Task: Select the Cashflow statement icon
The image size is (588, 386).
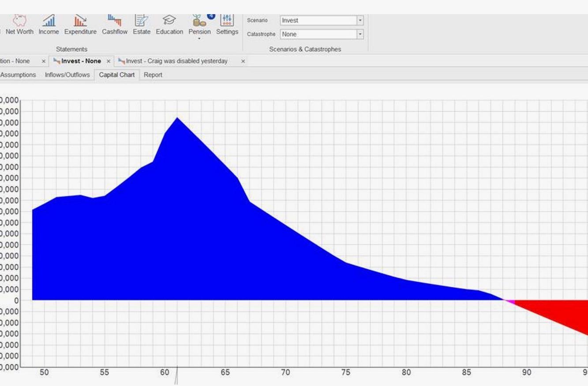Action: point(114,21)
